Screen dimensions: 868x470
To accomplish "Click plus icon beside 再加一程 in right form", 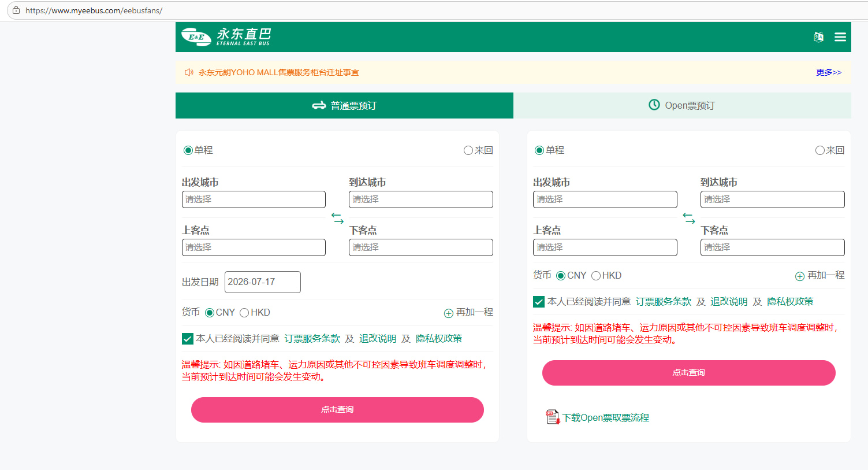I will point(800,276).
